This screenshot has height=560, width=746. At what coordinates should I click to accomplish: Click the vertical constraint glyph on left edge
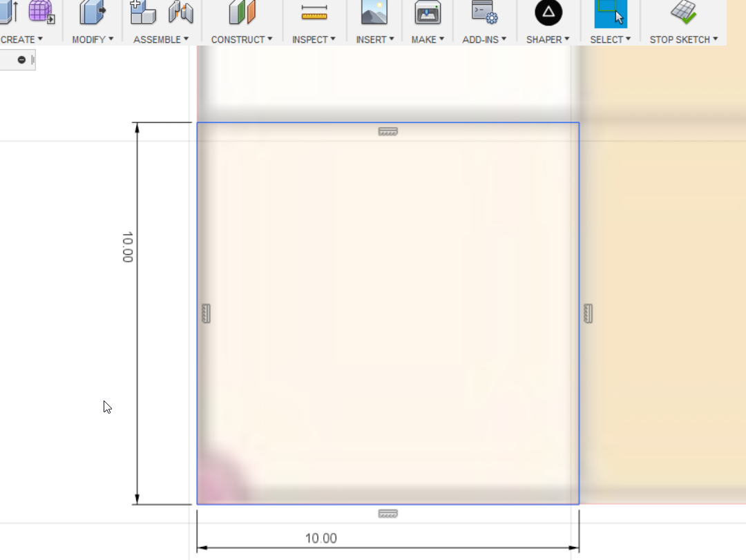pyautogui.click(x=205, y=313)
